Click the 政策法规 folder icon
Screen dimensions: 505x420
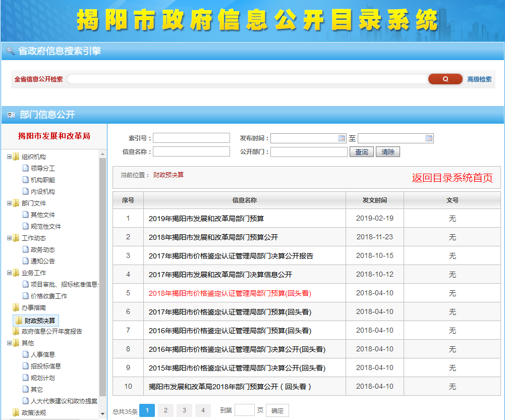click(16, 412)
